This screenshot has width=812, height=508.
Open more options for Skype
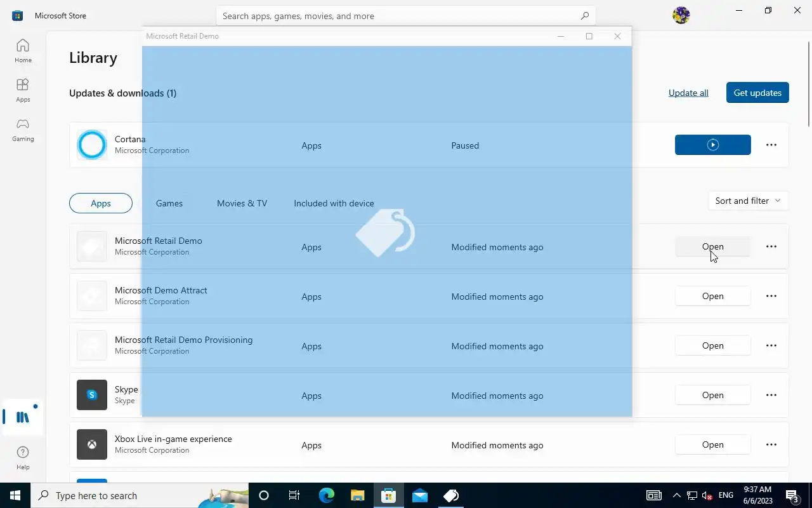click(771, 395)
